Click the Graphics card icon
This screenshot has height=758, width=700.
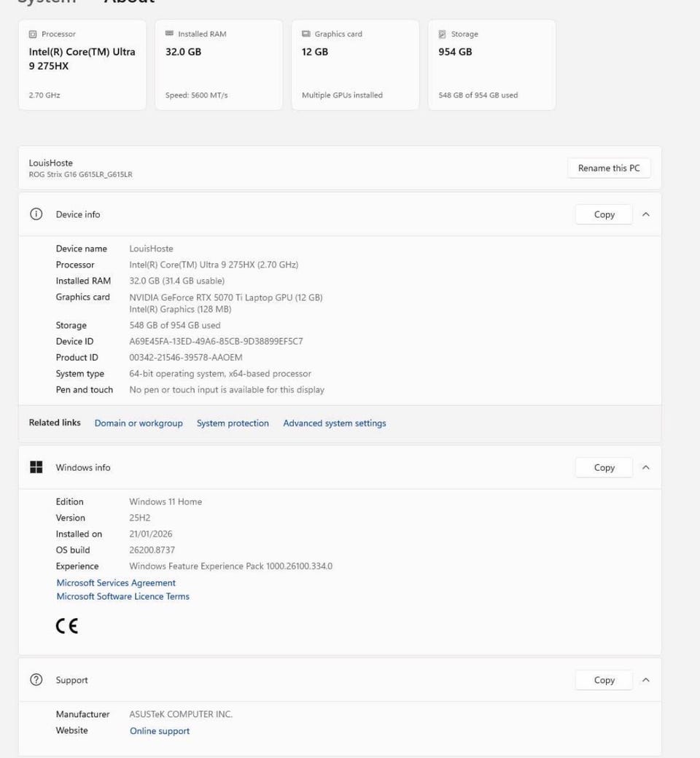coord(306,34)
